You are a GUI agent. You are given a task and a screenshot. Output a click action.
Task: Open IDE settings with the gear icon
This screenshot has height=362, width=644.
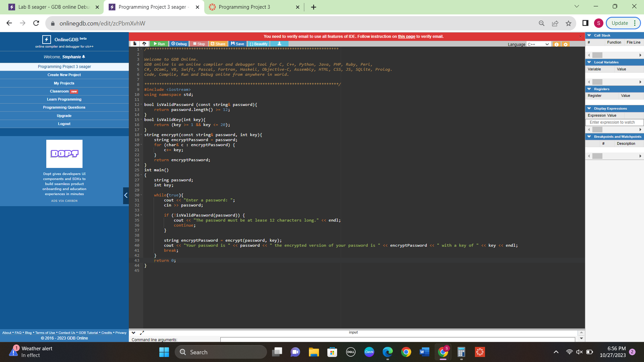point(566,44)
